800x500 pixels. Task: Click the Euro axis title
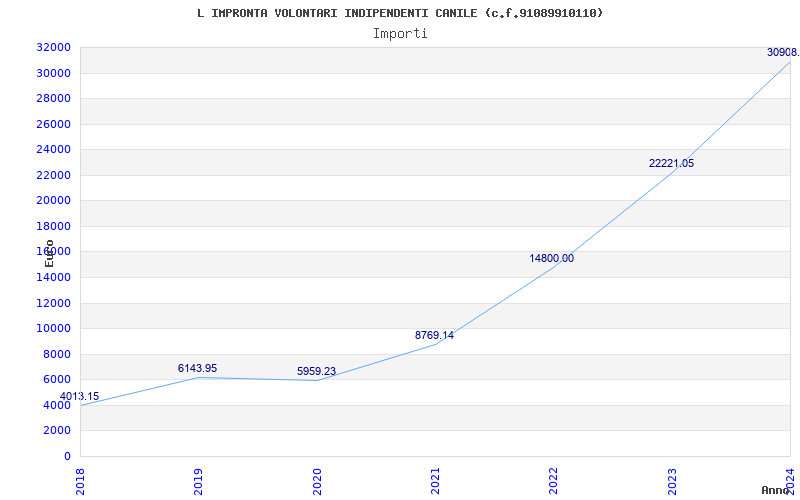[49, 253]
